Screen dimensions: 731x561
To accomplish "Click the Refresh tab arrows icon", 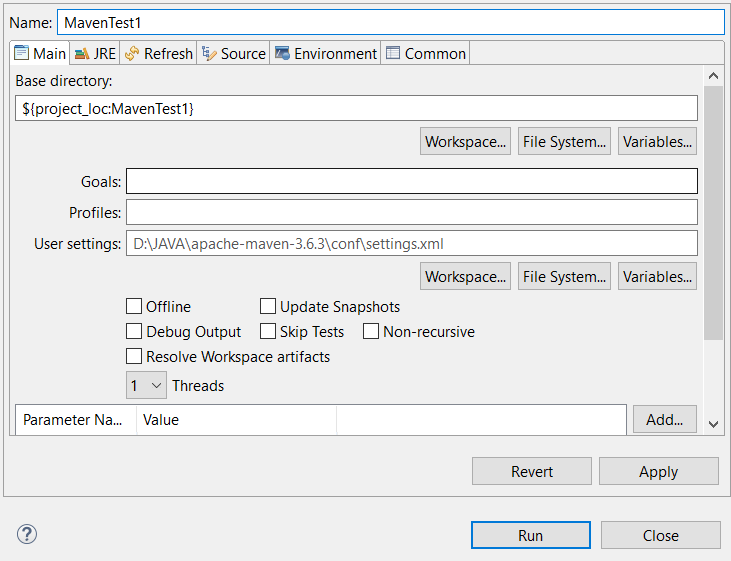I will click(132, 54).
